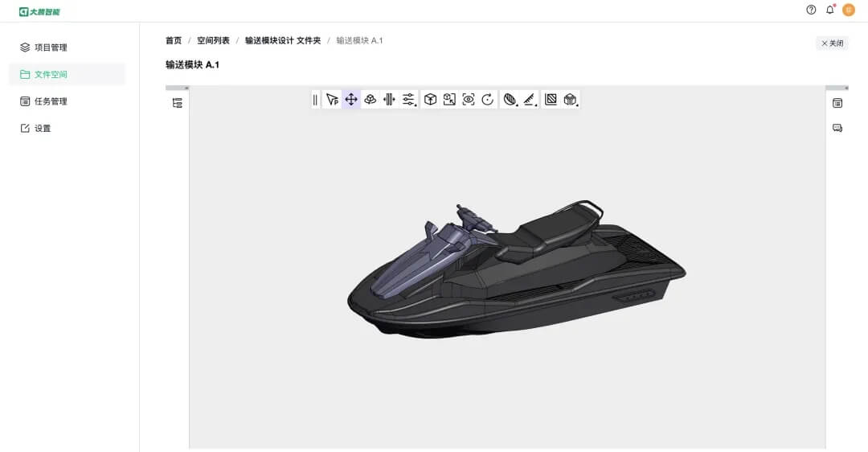
Task: Toggle the hatched rendering mode icon
Action: [551, 100]
